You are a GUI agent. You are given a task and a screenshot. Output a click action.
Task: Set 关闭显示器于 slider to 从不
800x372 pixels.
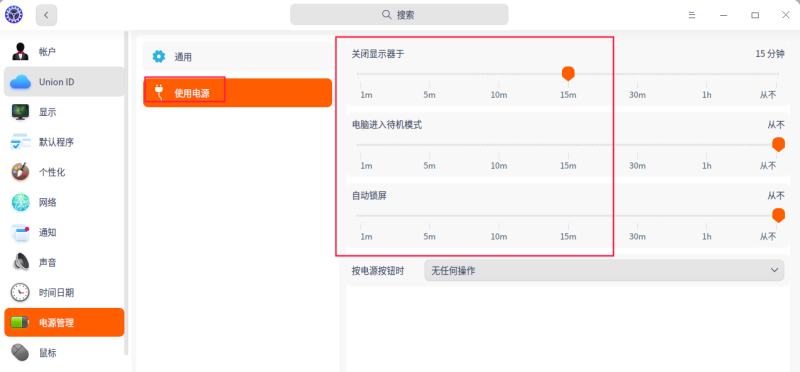pos(768,94)
